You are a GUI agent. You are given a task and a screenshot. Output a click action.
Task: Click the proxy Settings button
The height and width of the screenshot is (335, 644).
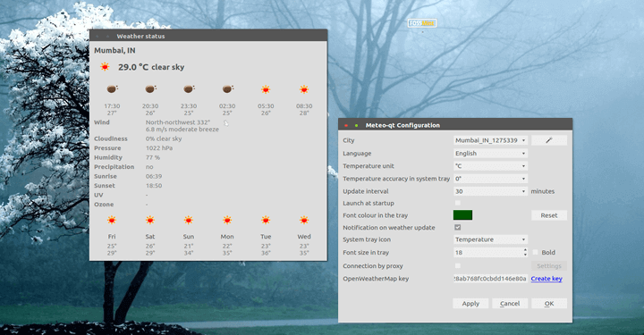pyautogui.click(x=549, y=265)
